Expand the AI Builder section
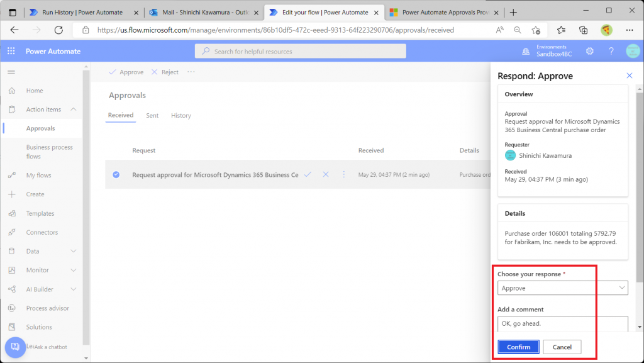644x363 pixels. tap(74, 289)
